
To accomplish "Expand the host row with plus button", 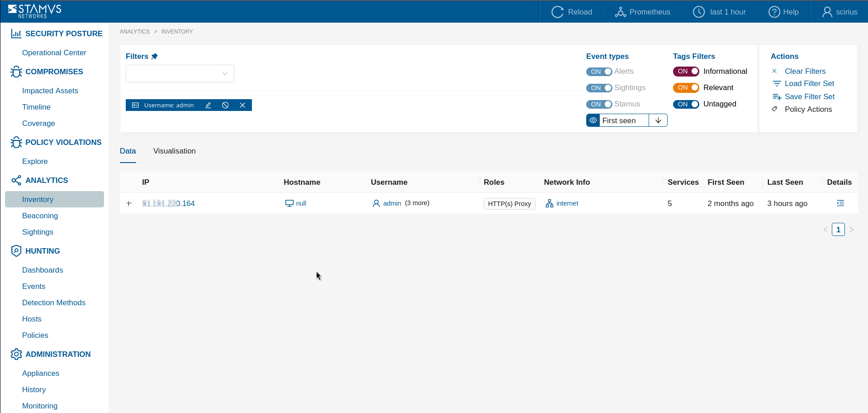I will tap(129, 203).
